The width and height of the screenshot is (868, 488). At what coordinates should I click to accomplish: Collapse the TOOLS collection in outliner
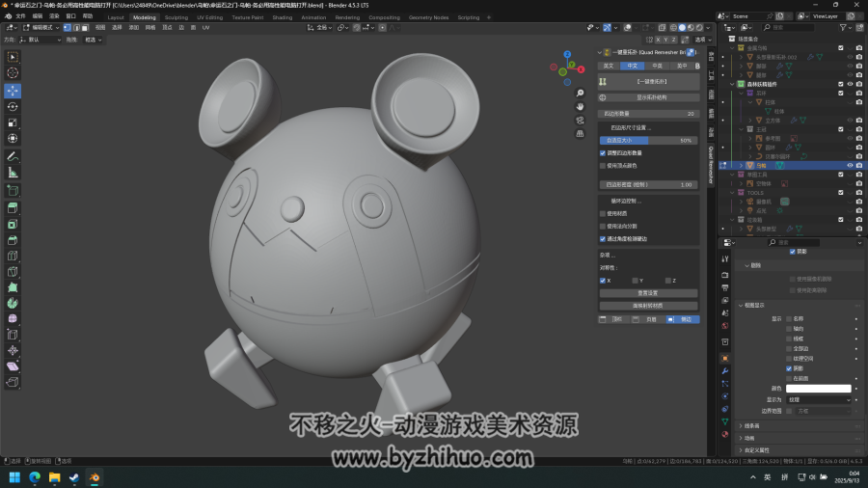pos(732,193)
